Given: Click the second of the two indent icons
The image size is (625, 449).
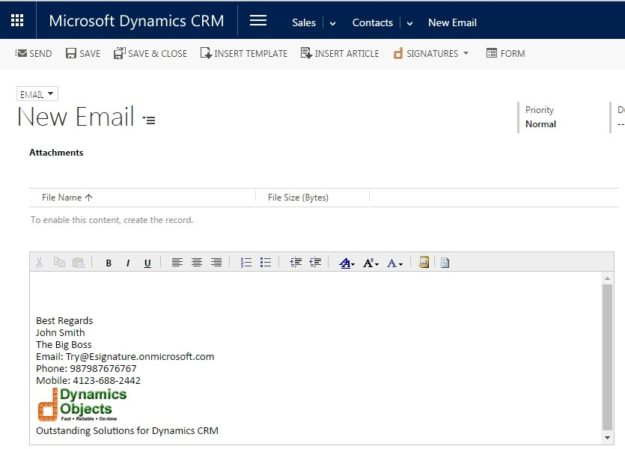Looking at the screenshot, I should tap(315, 262).
